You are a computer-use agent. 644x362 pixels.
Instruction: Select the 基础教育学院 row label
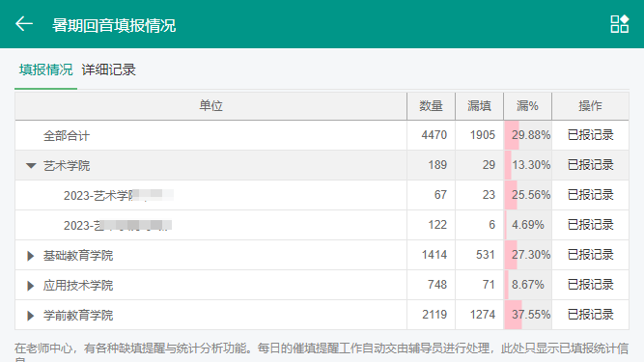point(78,256)
